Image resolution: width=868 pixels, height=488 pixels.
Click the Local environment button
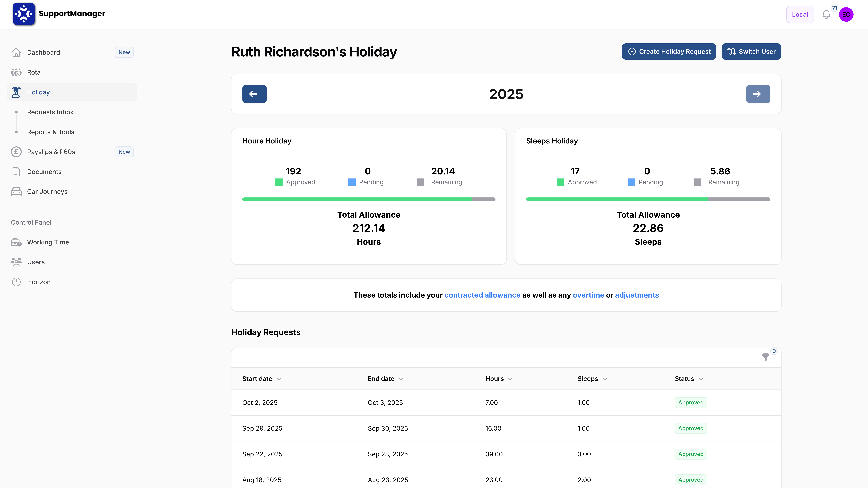pyautogui.click(x=800, y=14)
